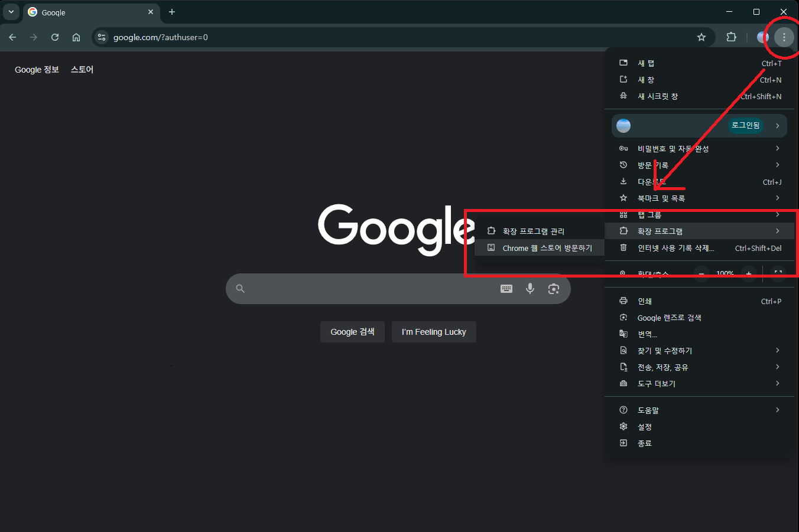799x532 pixels.
Task: Click the forward navigation arrow
Action: point(34,37)
